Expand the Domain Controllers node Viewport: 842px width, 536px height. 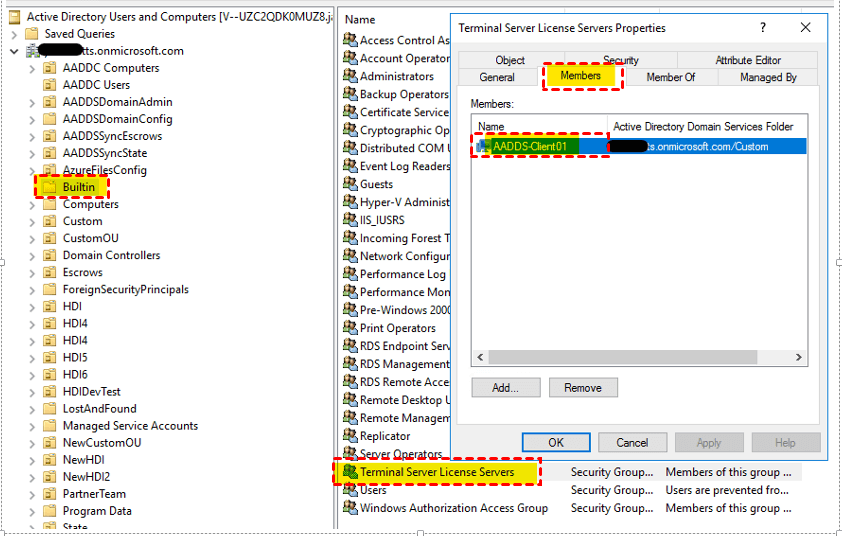[x=32, y=256]
